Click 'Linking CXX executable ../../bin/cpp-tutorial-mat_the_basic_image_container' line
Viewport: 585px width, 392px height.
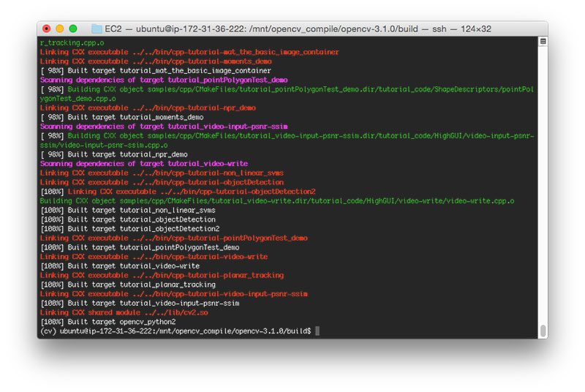[189, 52]
